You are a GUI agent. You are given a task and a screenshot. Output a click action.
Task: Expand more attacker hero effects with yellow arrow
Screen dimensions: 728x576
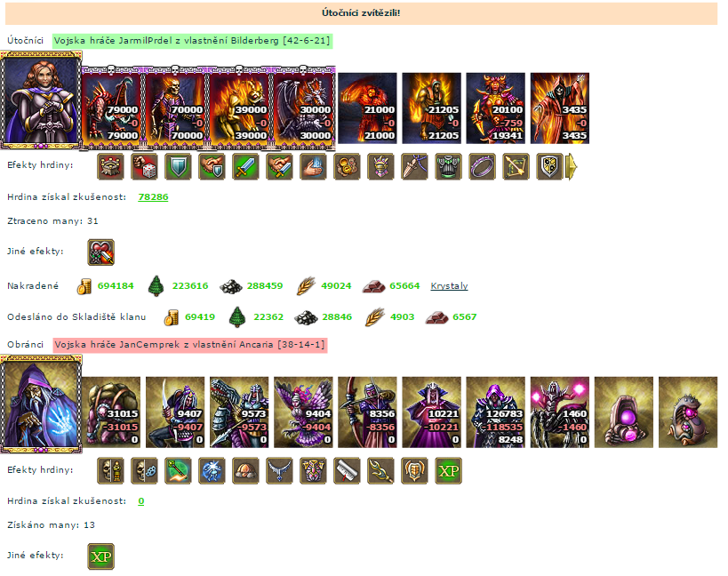(572, 166)
